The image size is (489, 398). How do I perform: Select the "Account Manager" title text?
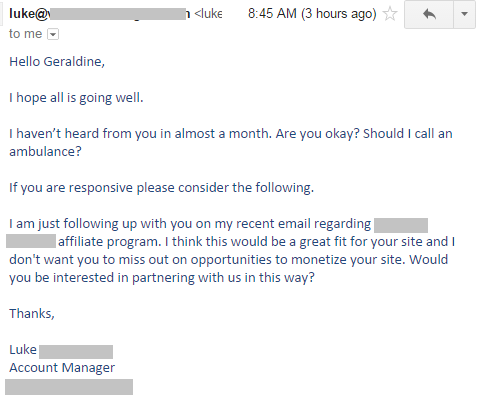(x=62, y=368)
